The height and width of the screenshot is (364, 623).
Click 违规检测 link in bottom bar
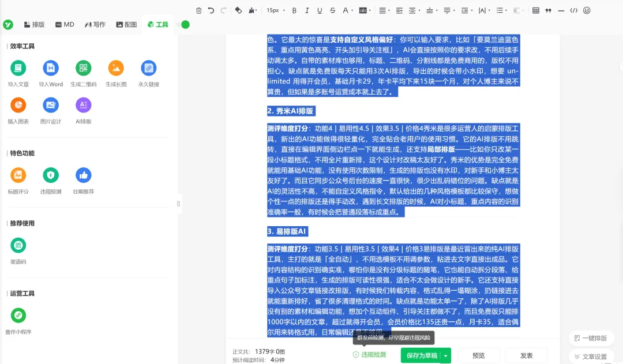click(x=370, y=354)
